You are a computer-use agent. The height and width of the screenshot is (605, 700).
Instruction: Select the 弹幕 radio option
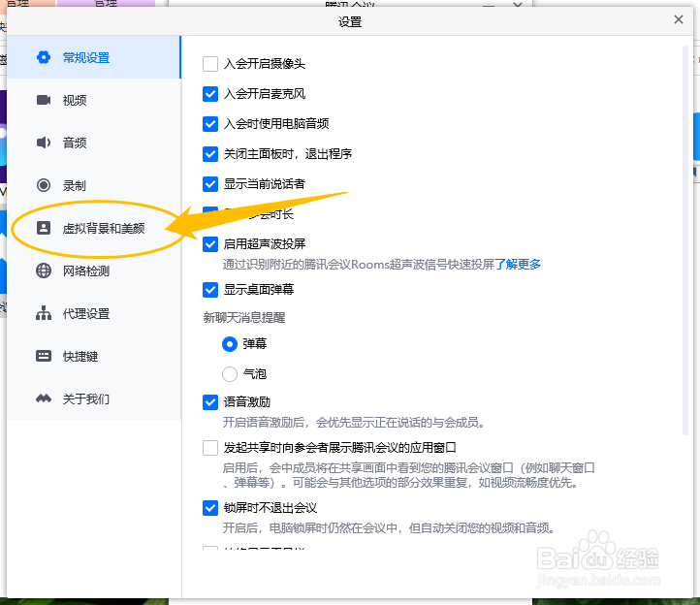click(x=230, y=344)
